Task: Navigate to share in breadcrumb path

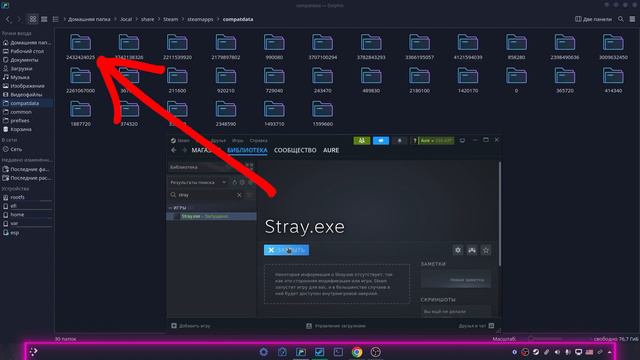Action: pyautogui.click(x=148, y=19)
